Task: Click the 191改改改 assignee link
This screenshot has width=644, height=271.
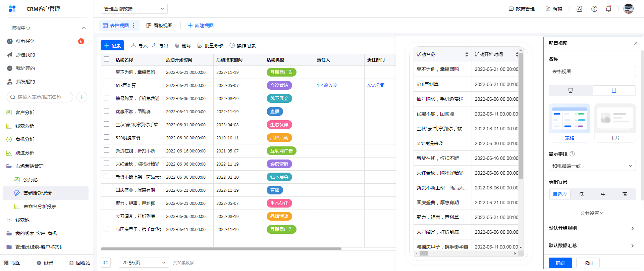Action: click(327, 85)
